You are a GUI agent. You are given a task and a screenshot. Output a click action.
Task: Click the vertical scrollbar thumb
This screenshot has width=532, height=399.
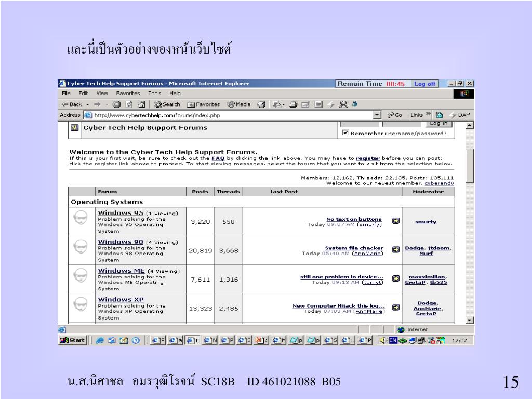[469, 166]
